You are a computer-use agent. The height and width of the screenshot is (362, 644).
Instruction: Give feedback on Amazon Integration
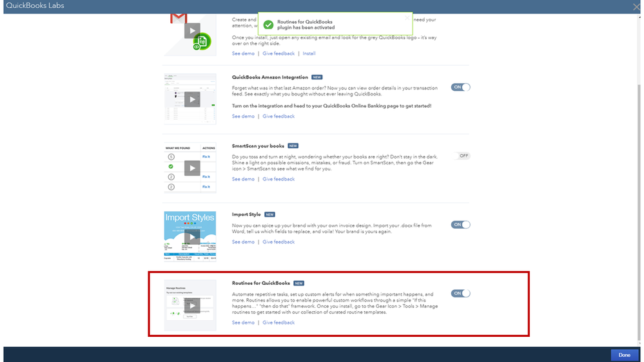click(x=278, y=116)
